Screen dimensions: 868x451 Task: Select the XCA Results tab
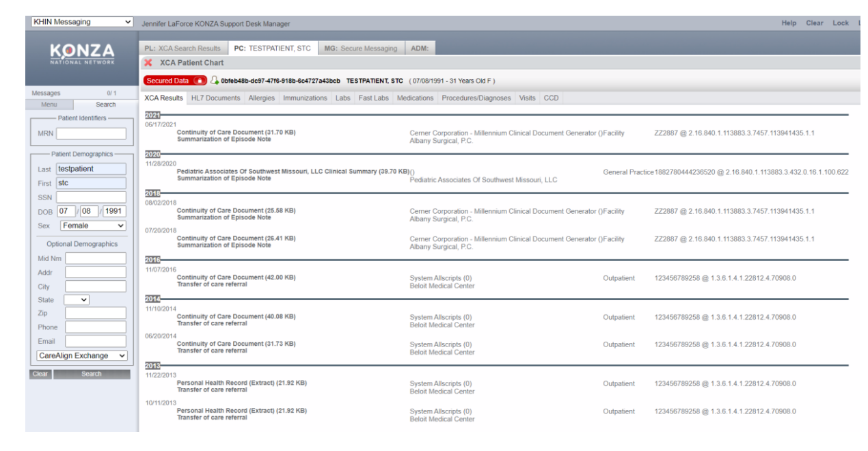pyautogui.click(x=164, y=98)
